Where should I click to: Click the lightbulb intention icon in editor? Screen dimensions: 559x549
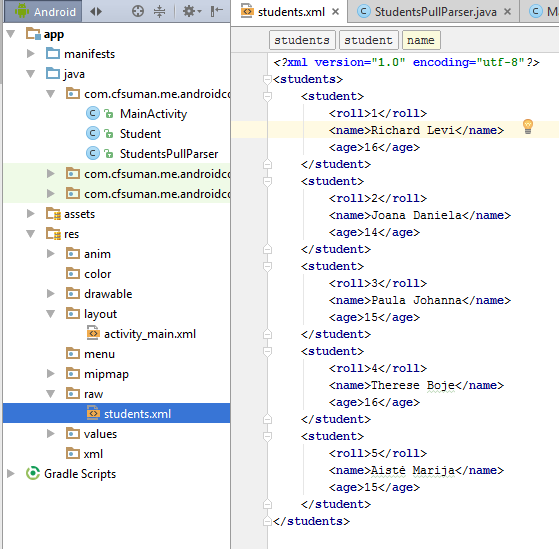point(528,127)
